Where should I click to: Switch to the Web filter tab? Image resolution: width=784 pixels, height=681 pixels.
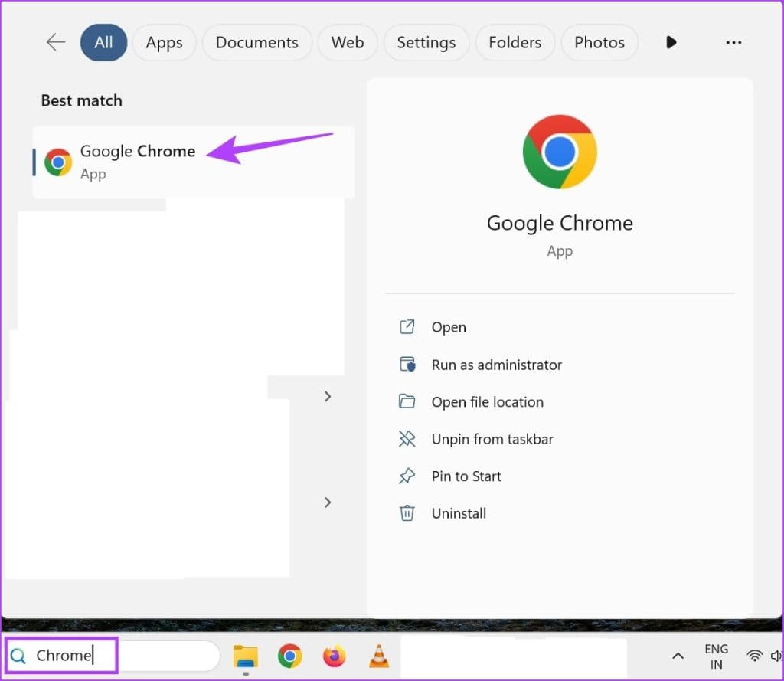pos(348,43)
